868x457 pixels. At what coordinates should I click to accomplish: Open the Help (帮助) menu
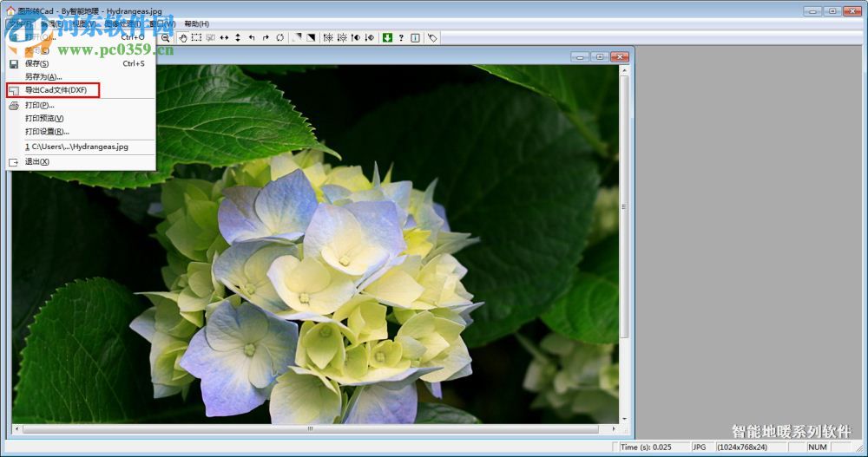click(x=196, y=23)
